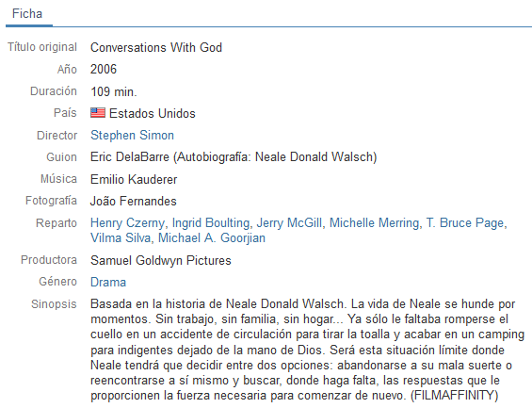
Task: Click the year 2006 value
Action: pyautogui.click(x=104, y=69)
